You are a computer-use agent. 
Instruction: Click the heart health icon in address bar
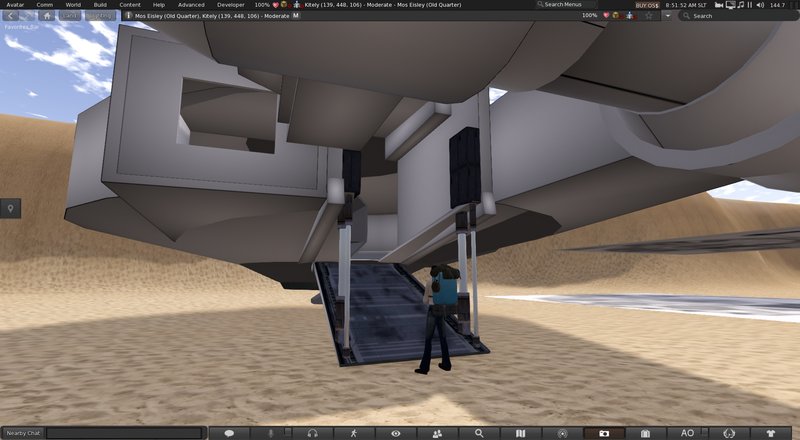606,16
